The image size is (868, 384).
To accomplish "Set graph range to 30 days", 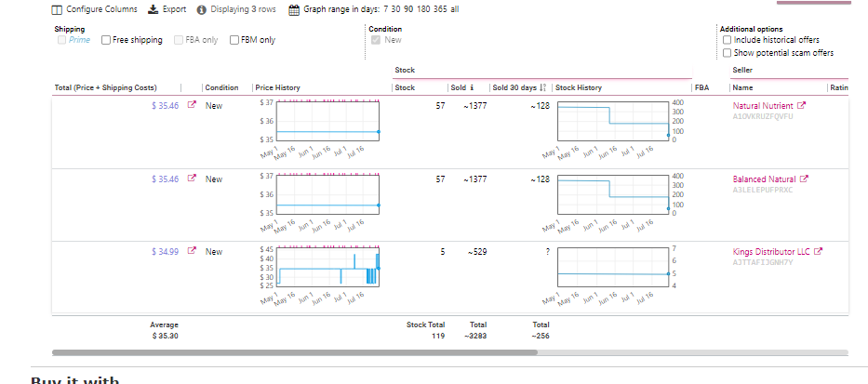I will (397, 9).
